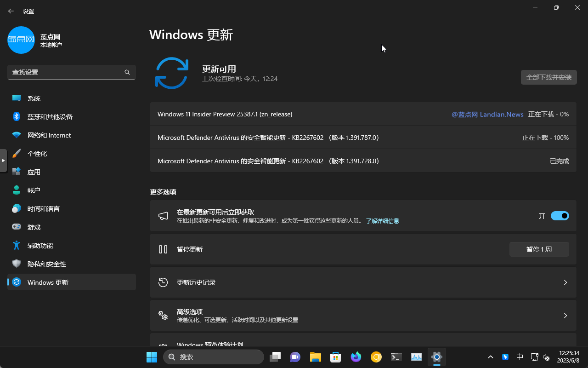This screenshot has width=588, height=368.
Task: Click the history clock icon for 更新历史记录
Action: pyautogui.click(x=163, y=282)
